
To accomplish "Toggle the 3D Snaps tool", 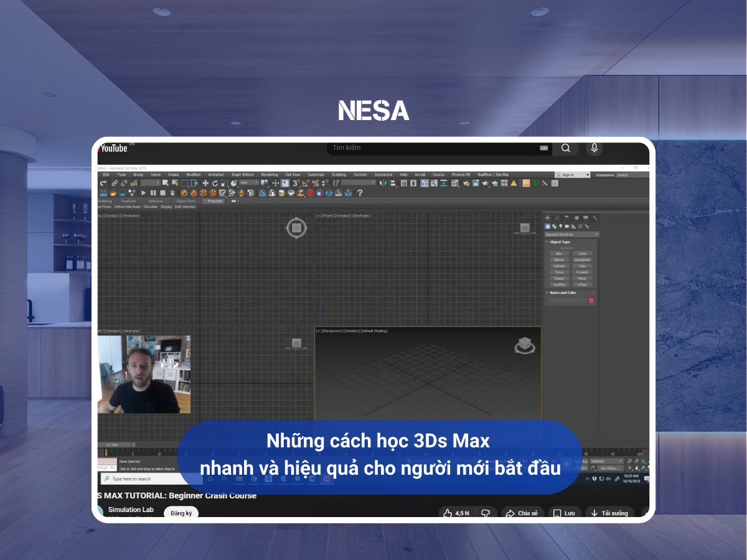I will (x=295, y=184).
